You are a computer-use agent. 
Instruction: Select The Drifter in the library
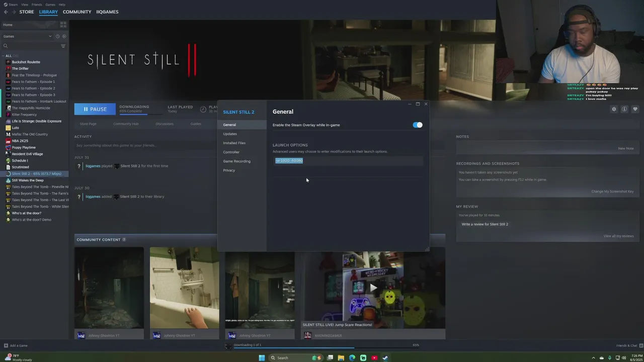tap(20, 68)
